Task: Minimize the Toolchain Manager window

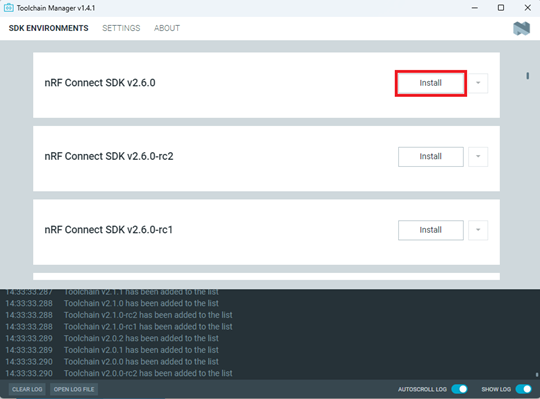Action: pos(475,8)
